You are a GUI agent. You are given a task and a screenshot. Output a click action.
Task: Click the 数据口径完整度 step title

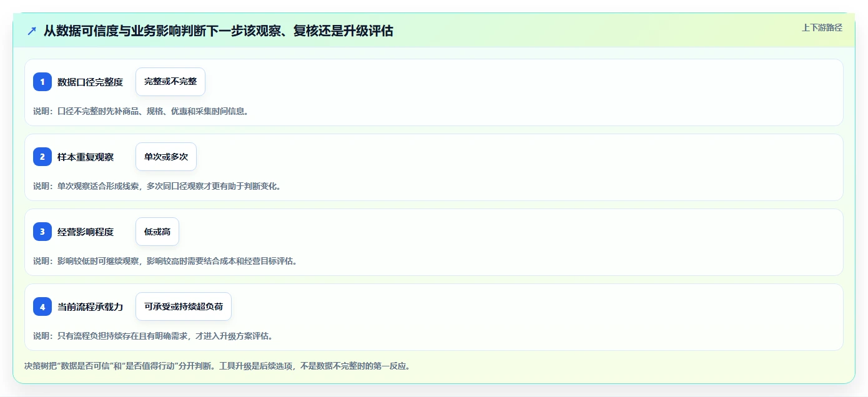[x=90, y=82]
